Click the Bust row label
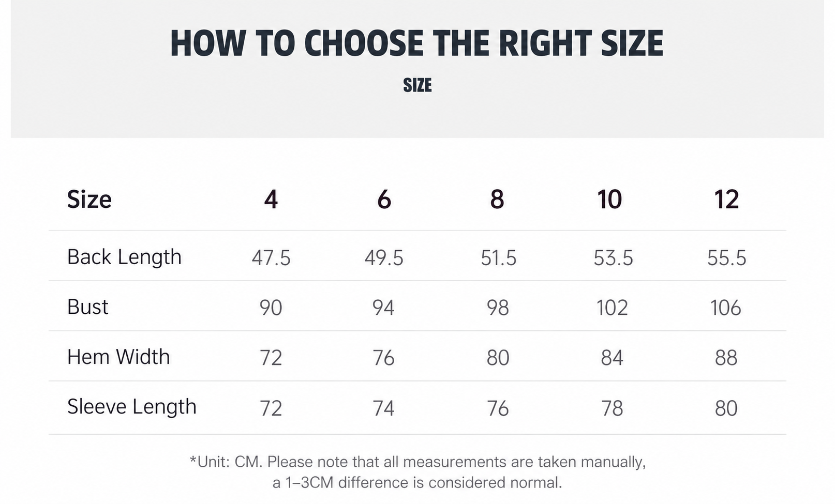The width and height of the screenshot is (835, 504). tap(87, 307)
